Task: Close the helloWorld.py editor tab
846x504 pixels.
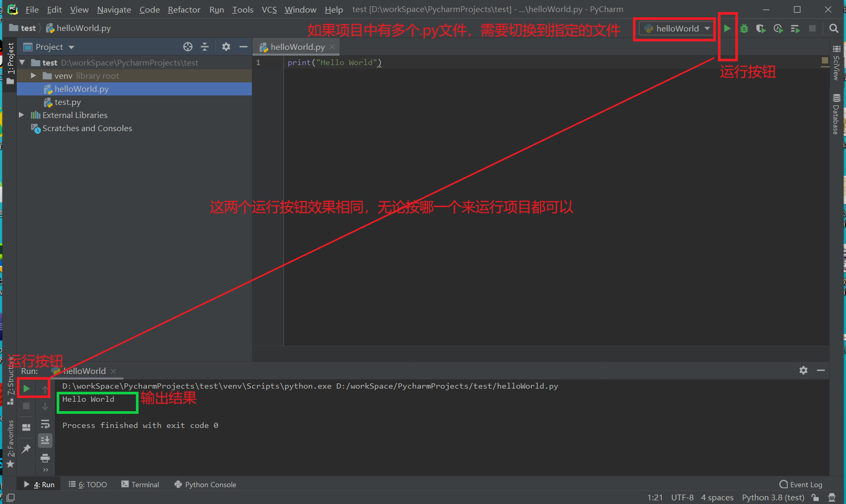Action: tap(332, 47)
